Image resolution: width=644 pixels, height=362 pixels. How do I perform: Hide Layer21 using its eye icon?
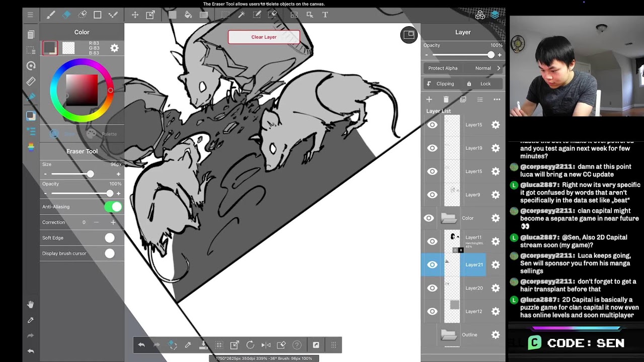(x=432, y=264)
